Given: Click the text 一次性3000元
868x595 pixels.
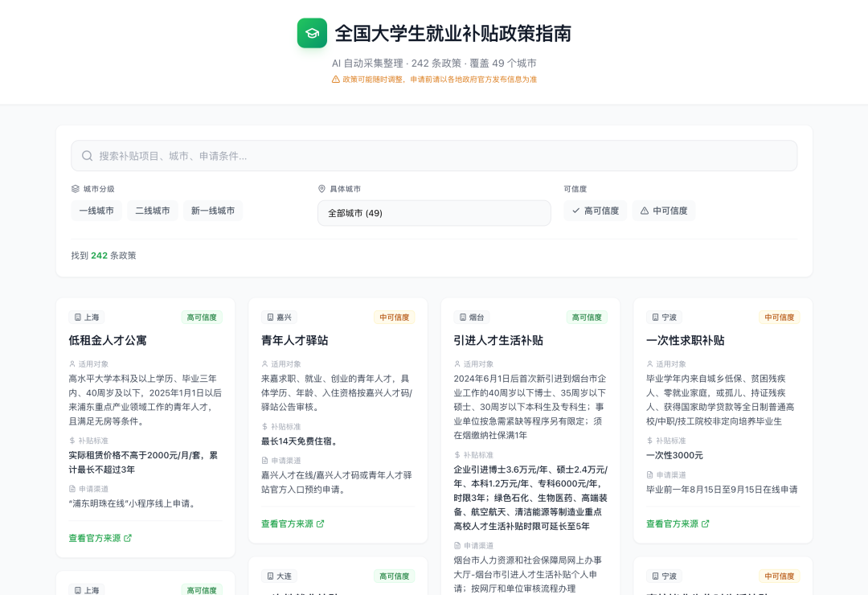Looking at the screenshot, I should point(675,455).
